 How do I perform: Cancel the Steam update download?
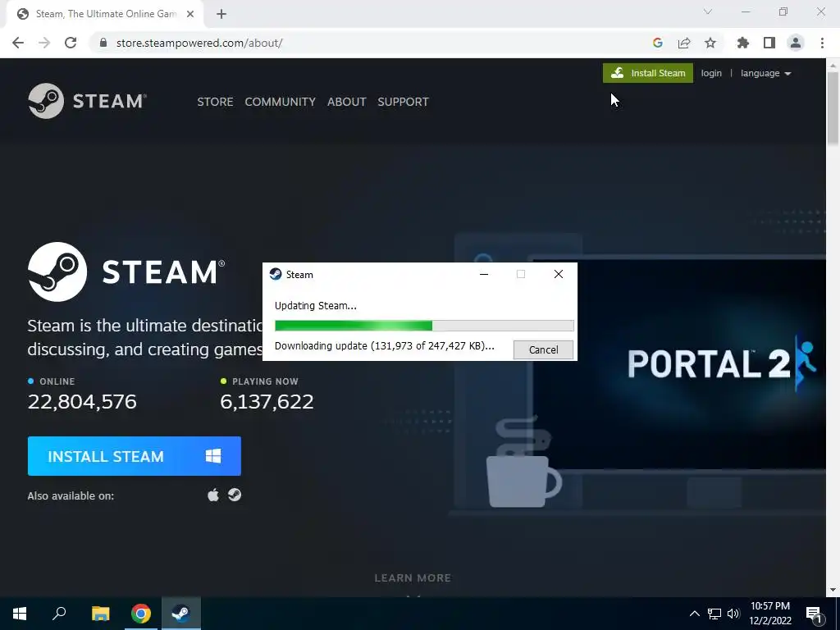pos(543,349)
